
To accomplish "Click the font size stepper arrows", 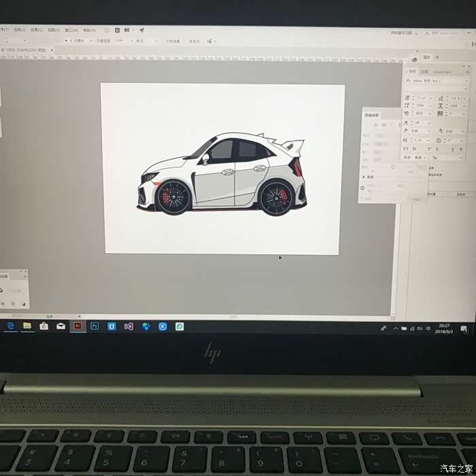I will [x=413, y=98].
